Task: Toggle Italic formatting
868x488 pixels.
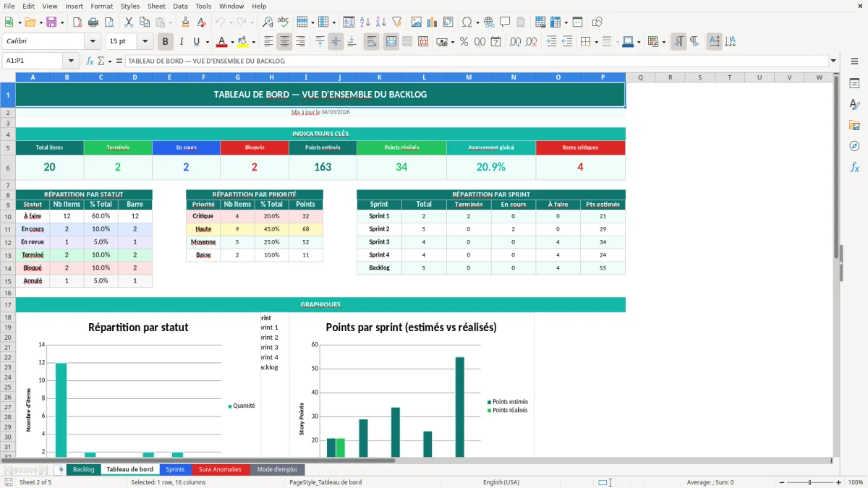Action: coord(182,42)
